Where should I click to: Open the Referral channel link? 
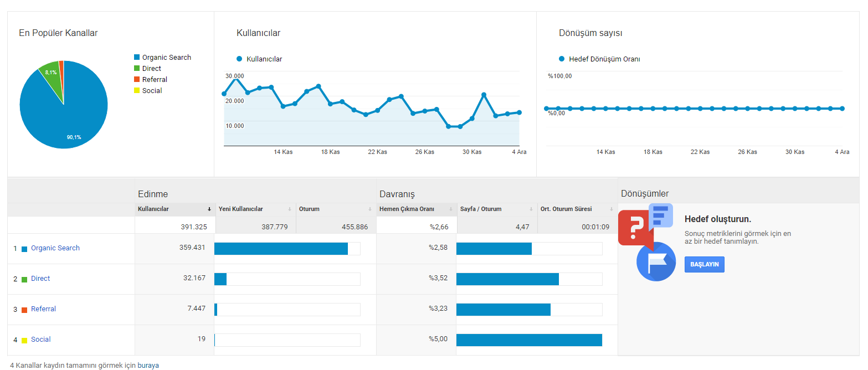[43, 309]
